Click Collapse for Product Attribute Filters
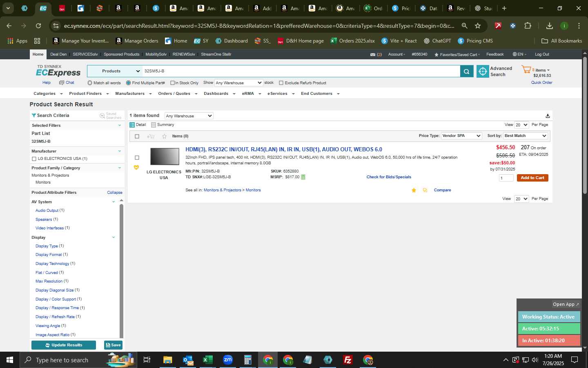Image resolution: width=588 pixels, height=368 pixels. pos(115,193)
